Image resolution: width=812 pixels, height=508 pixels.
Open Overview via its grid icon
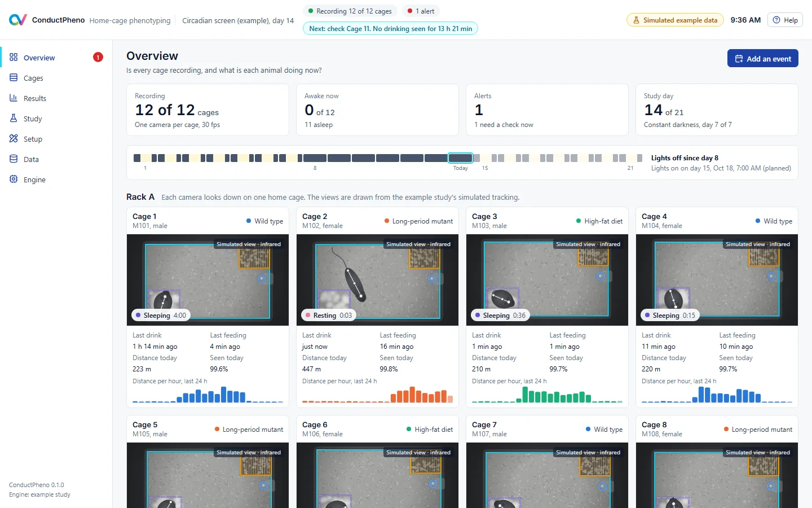(x=14, y=57)
